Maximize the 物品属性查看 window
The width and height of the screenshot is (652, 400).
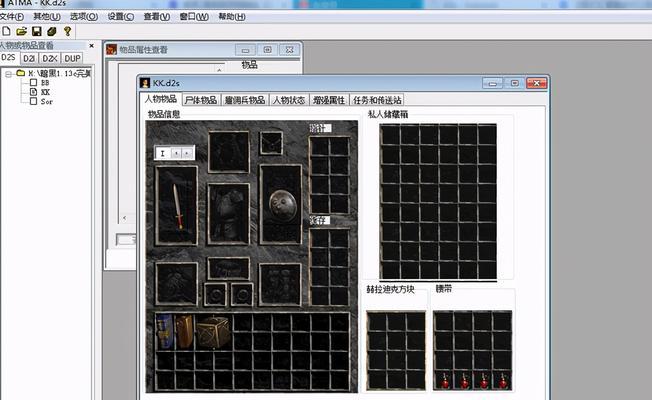click(x=267, y=50)
